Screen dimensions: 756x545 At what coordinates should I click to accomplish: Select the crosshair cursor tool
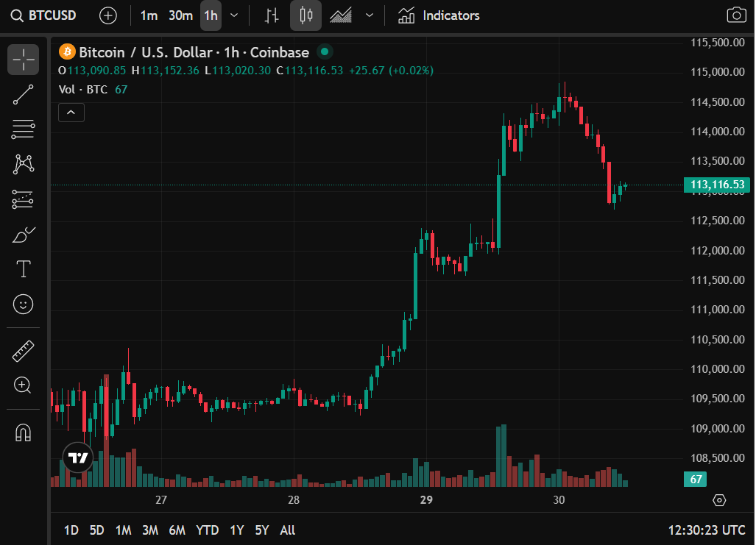coord(23,60)
